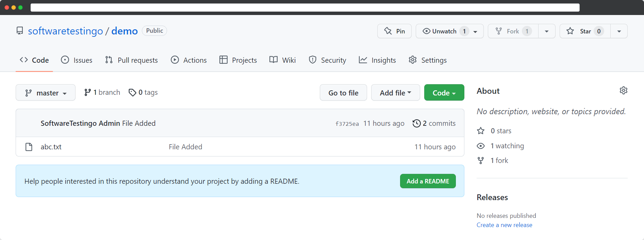The width and height of the screenshot is (644, 240).
Task: Pin this repository with the Pin button
Action: pyautogui.click(x=394, y=31)
